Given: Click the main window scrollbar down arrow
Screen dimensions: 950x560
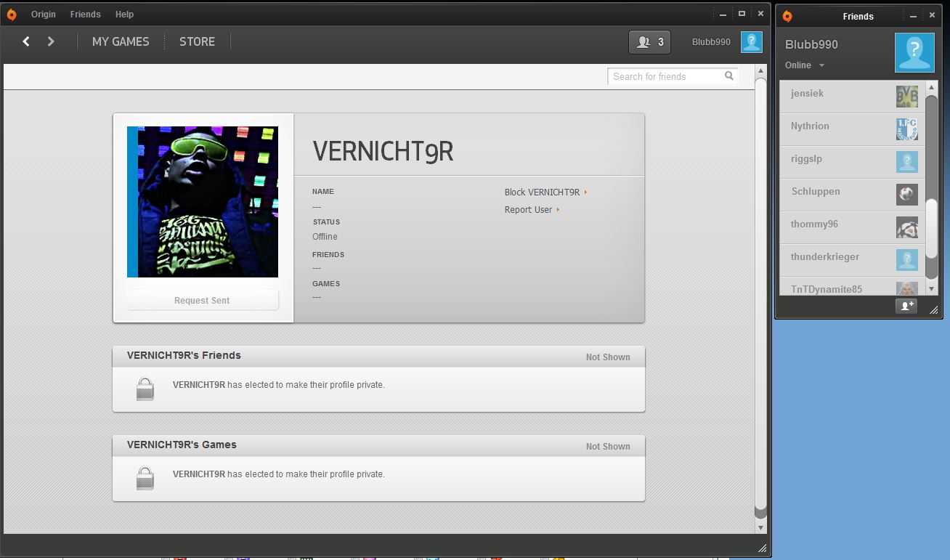Looking at the screenshot, I should 761,527.
